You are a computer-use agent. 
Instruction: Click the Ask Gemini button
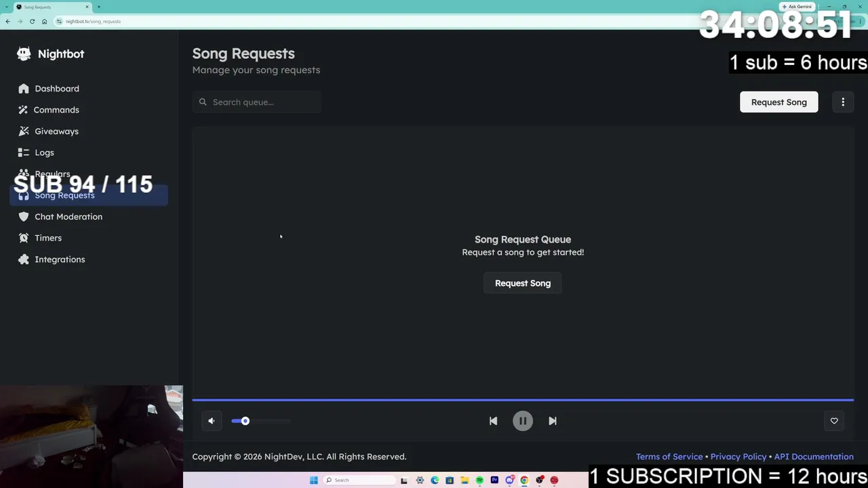797,7
